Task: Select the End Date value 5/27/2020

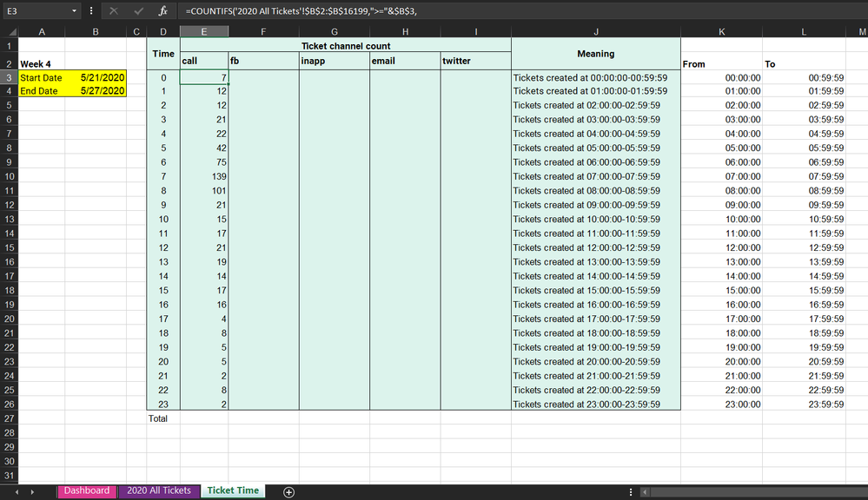Action: [x=96, y=90]
